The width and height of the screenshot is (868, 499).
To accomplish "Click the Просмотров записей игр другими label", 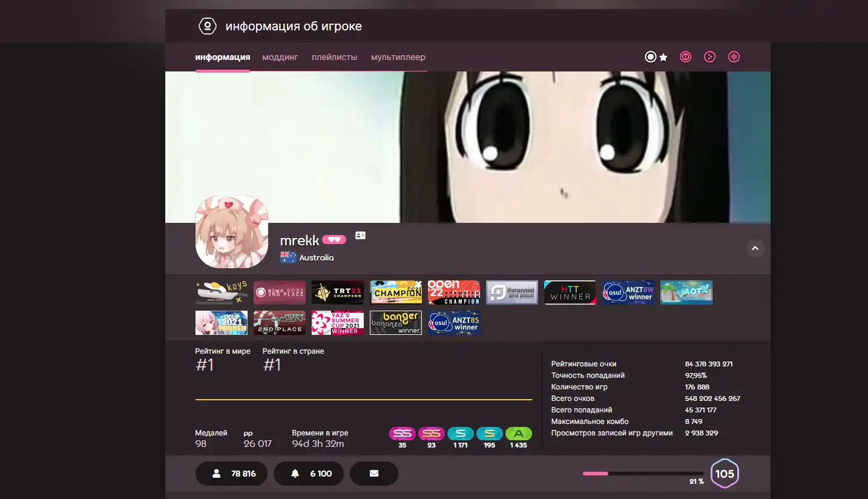I will tap(612, 433).
